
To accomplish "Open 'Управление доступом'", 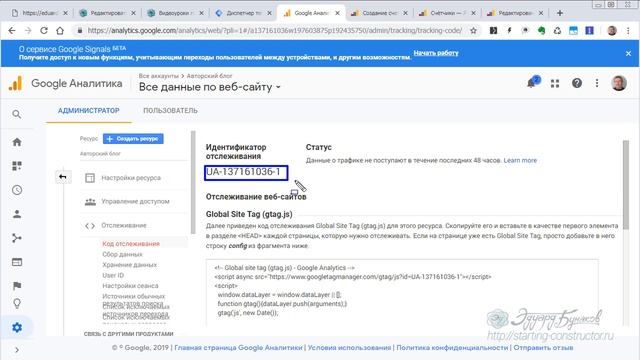I will point(135,202).
